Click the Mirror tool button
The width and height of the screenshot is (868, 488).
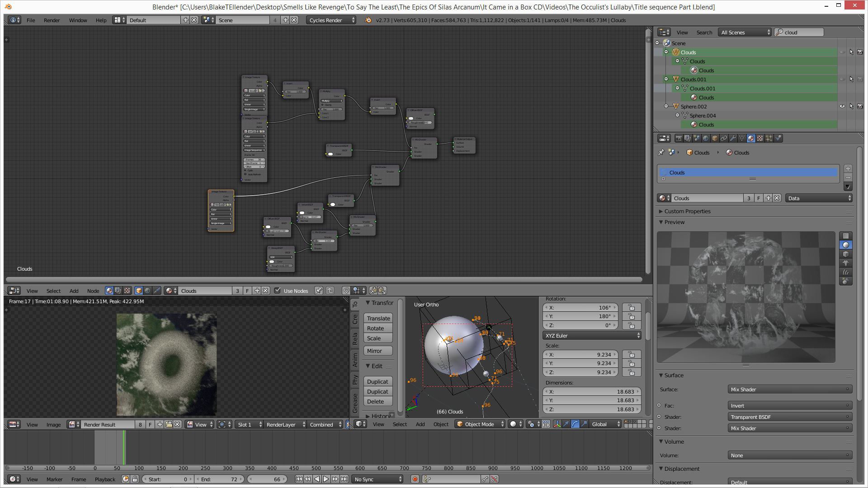(x=378, y=351)
